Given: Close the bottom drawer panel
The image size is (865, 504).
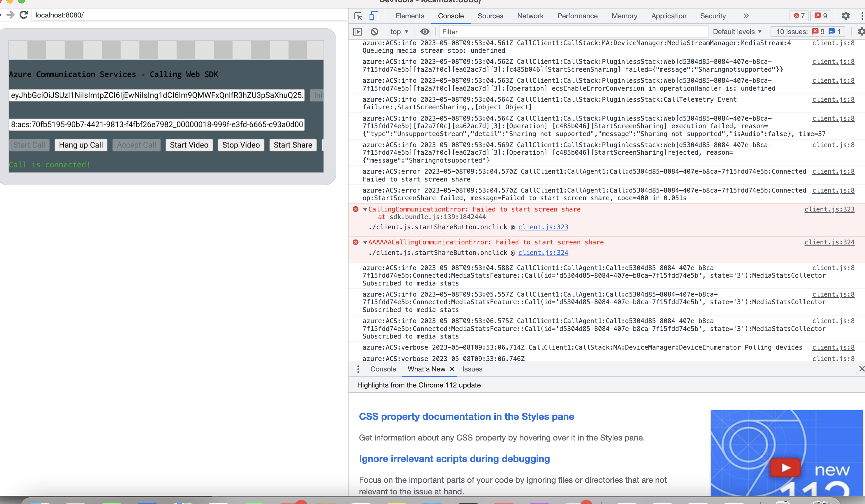Looking at the screenshot, I should [862, 369].
